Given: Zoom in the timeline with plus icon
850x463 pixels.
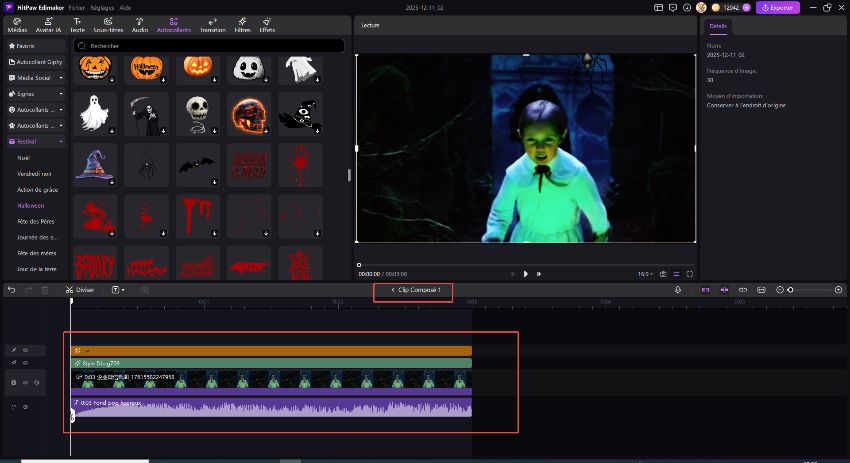Looking at the screenshot, I should [838, 290].
